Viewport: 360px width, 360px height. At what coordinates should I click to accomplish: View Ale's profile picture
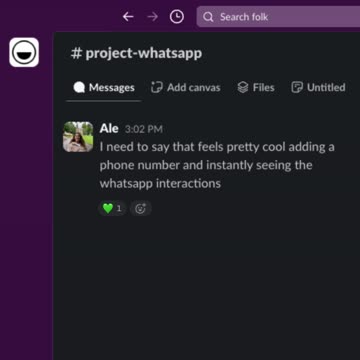click(x=78, y=137)
